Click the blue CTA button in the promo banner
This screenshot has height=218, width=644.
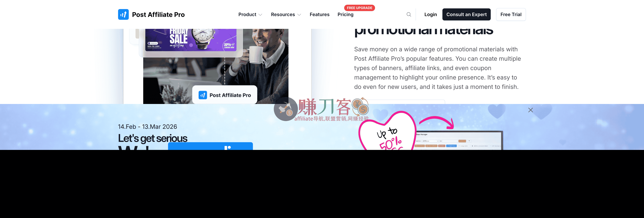[210, 148]
